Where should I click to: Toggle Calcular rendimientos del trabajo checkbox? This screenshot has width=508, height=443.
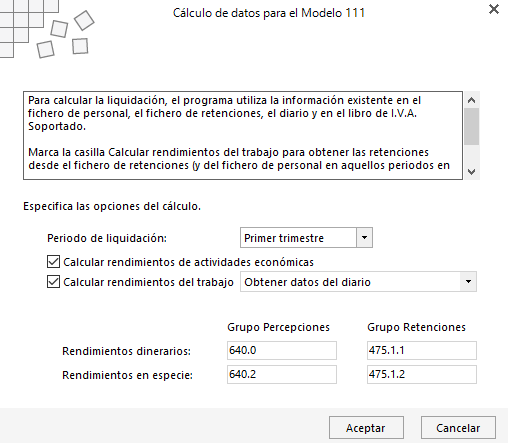(53, 282)
